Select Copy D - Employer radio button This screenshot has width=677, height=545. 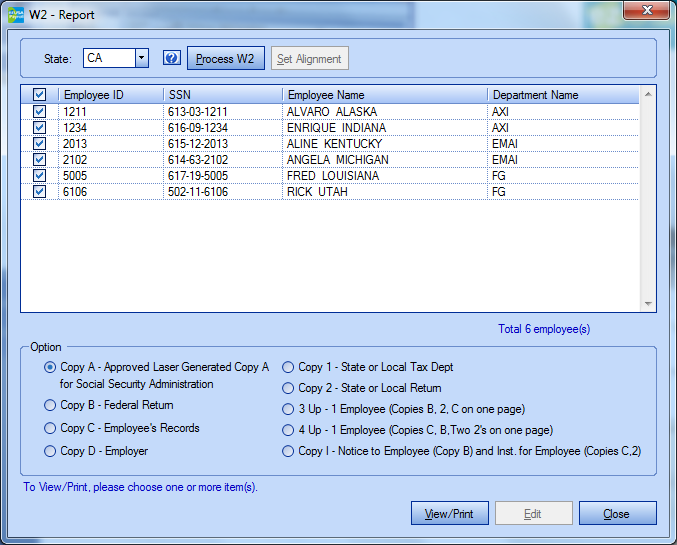[51, 452]
